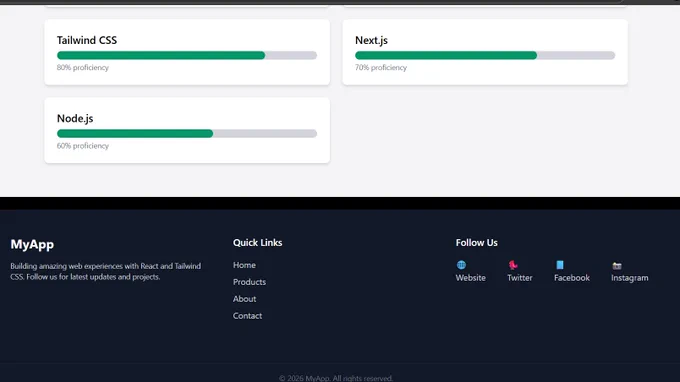680x382 pixels.
Task: Click the Quick Links heading
Action: pos(258,242)
